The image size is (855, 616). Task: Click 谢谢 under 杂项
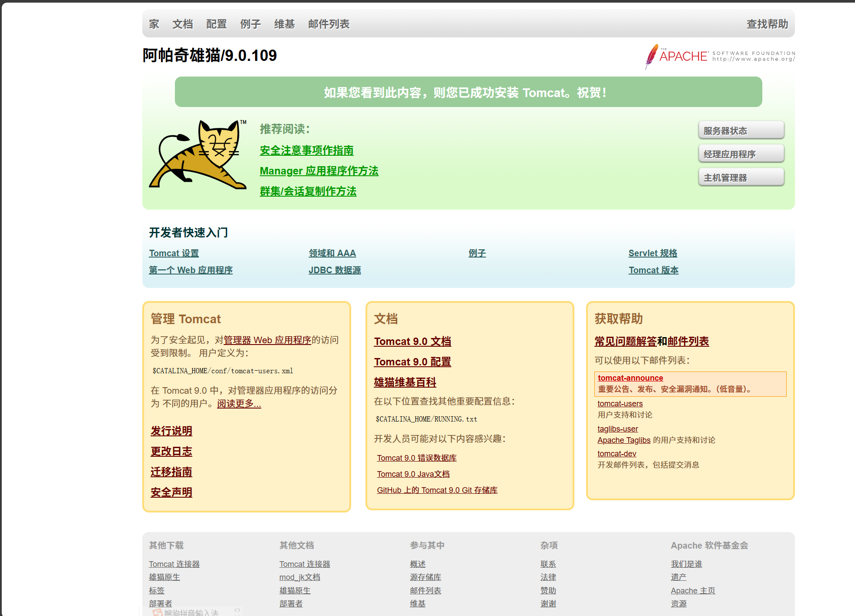(x=548, y=604)
